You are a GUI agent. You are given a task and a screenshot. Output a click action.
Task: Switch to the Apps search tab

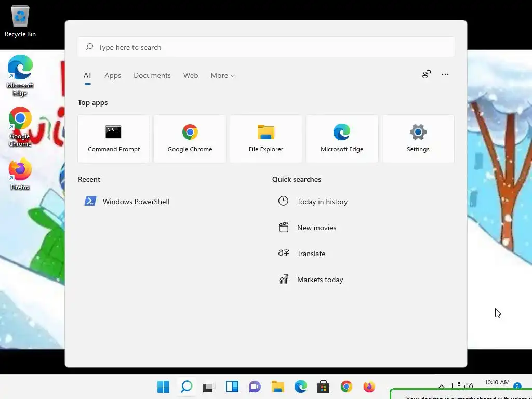(x=113, y=76)
